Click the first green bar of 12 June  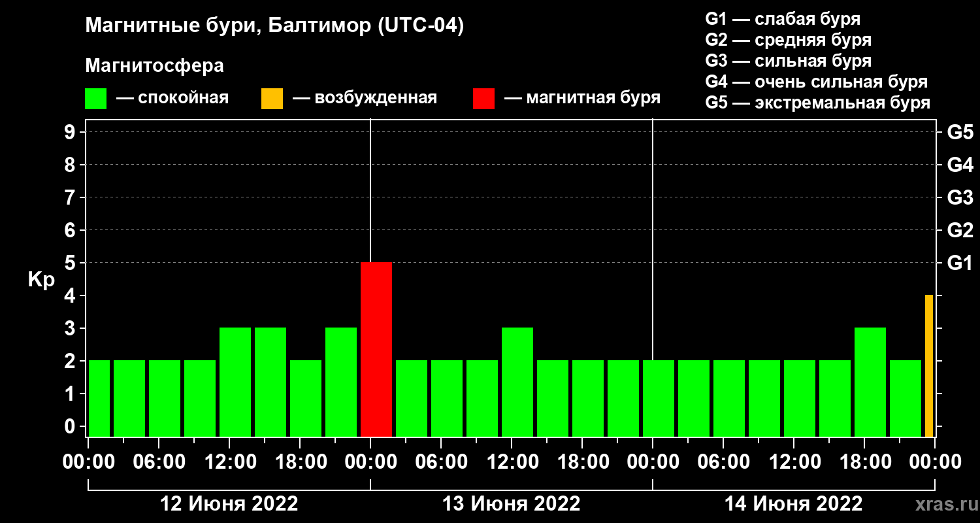click(x=99, y=398)
